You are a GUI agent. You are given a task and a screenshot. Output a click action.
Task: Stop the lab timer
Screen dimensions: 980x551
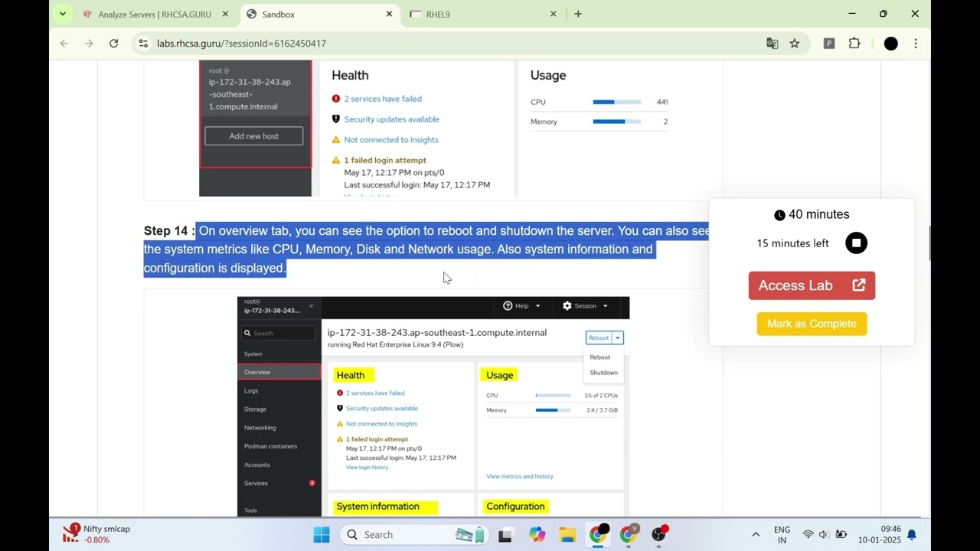[x=856, y=243]
